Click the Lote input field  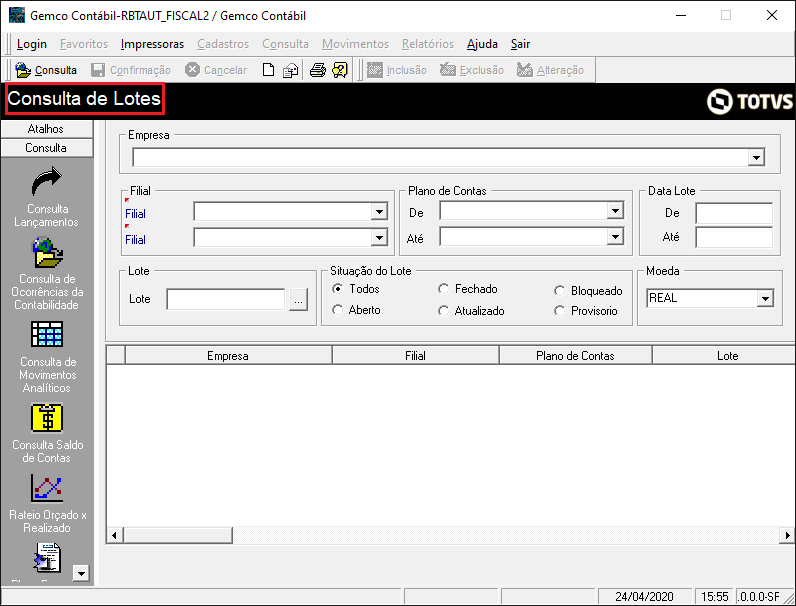tap(226, 299)
